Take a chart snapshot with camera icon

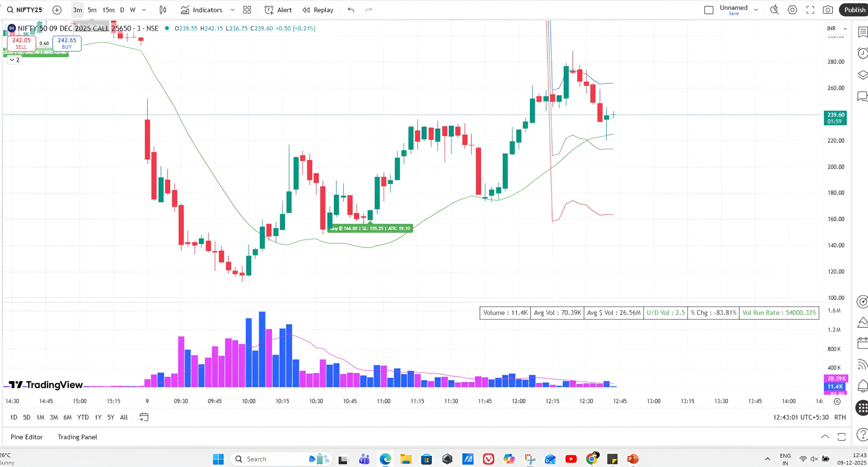click(828, 10)
